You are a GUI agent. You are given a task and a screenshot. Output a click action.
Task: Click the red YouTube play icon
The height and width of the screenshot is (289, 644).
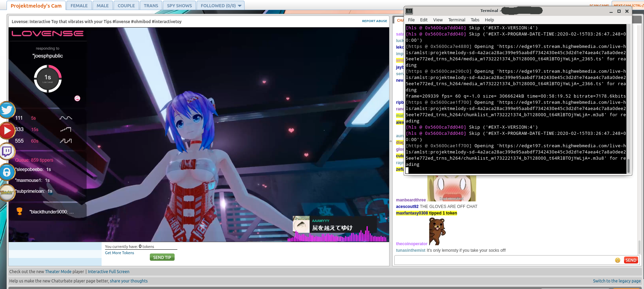click(6, 131)
